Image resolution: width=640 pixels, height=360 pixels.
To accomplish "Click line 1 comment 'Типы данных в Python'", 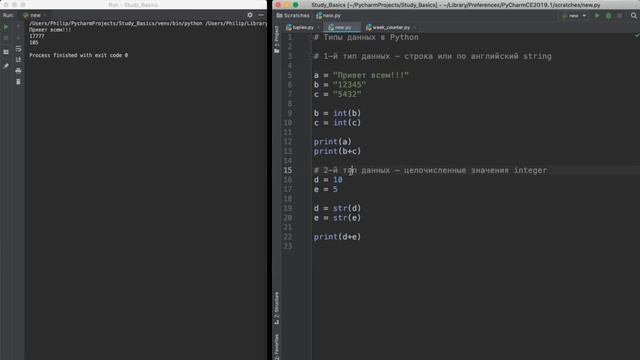I will pyautogui.click(x=371, y=37).
